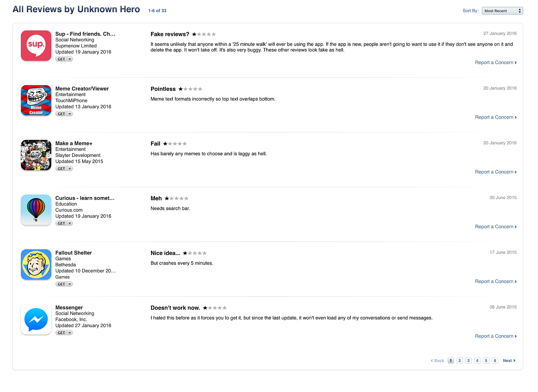This screenshot has height=392, width=538.
Task: Open the Meme Creator/Viewer app title
Action: [x=82, y=89]
